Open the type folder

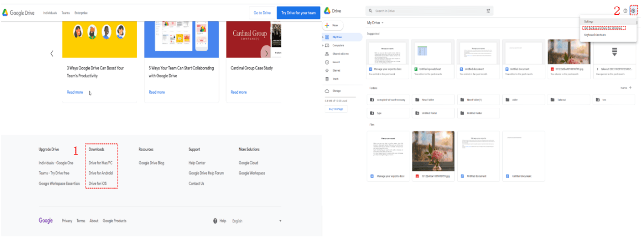pyautogui.click(x=388, y=113)
